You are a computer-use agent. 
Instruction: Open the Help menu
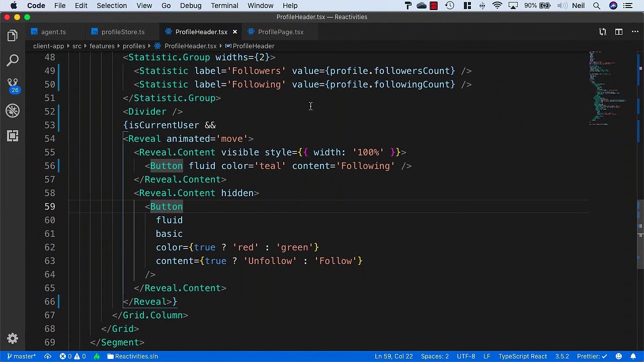click(290, 6)
